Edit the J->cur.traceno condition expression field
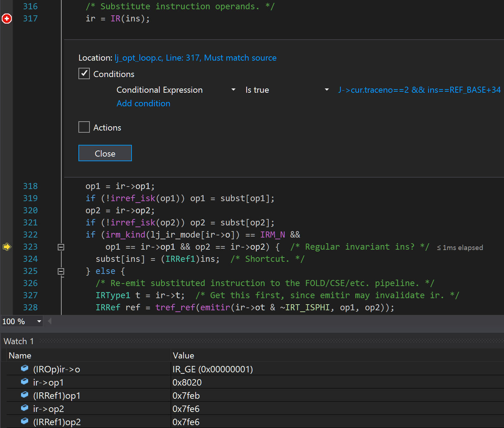The width and height of the screenshot is (504, 428). point(419,90)
